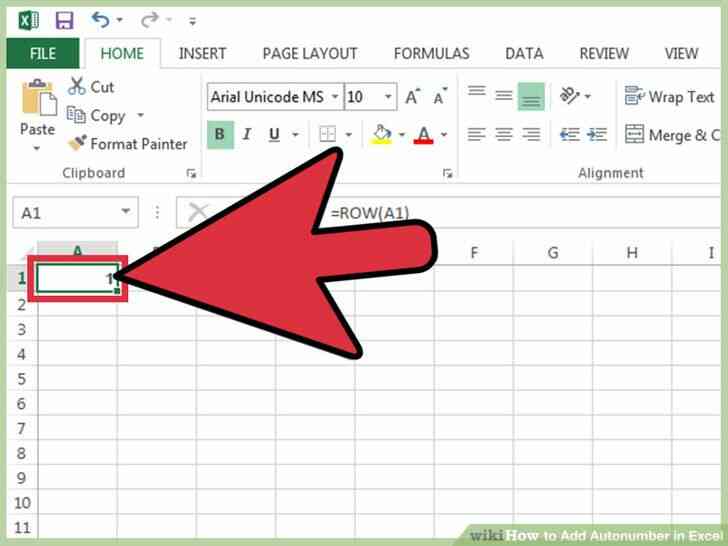Enable Wrap Text
Viewport: 728px width, 546px height.
coord(669,97)
